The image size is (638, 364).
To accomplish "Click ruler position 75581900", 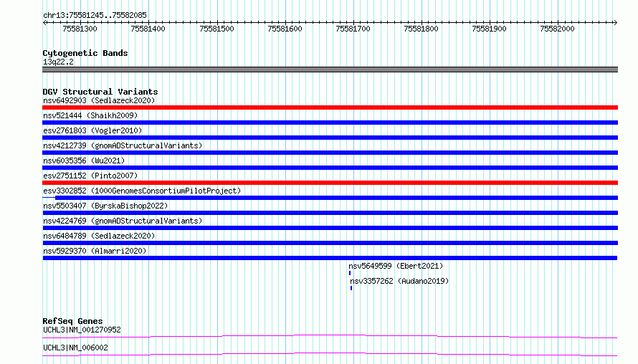I will click(x=489, y=29).
